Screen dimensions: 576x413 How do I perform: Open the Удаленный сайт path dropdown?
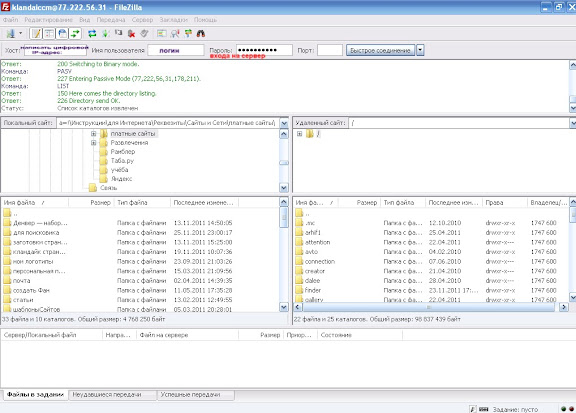coord(573,123)
